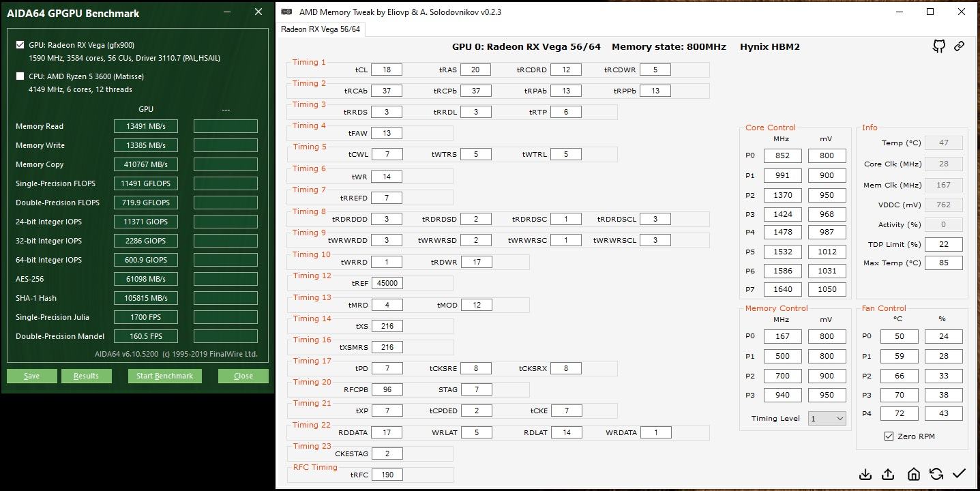Image resolution: width=980 pixels, height=491 pixels.
Task: Click the tWTRS input field
Action: coord(476,154)
